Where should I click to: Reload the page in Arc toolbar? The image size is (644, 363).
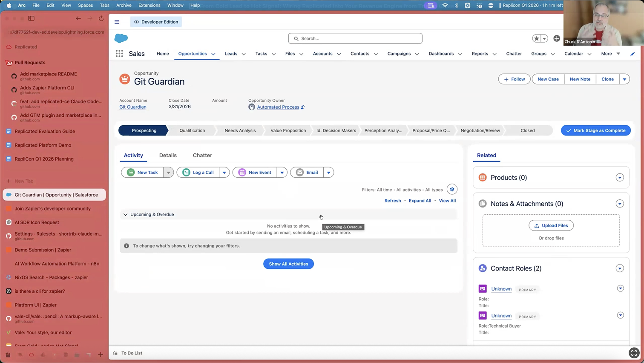101,18
